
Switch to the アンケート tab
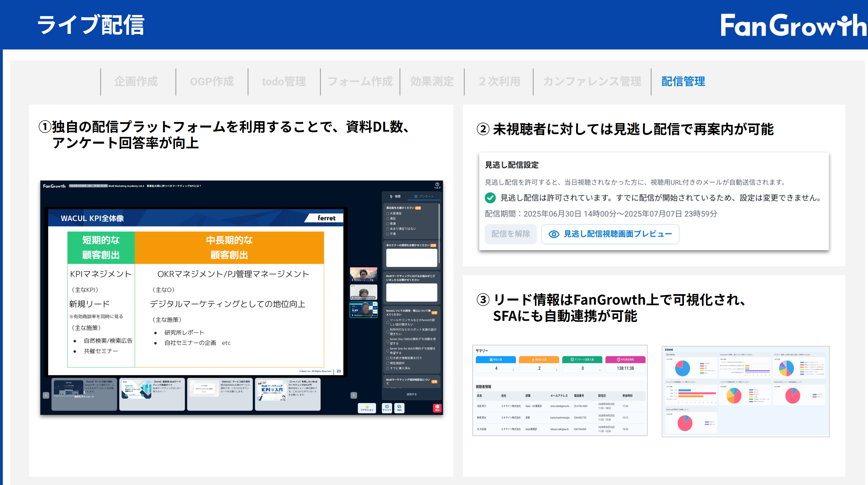pos(424,196)
